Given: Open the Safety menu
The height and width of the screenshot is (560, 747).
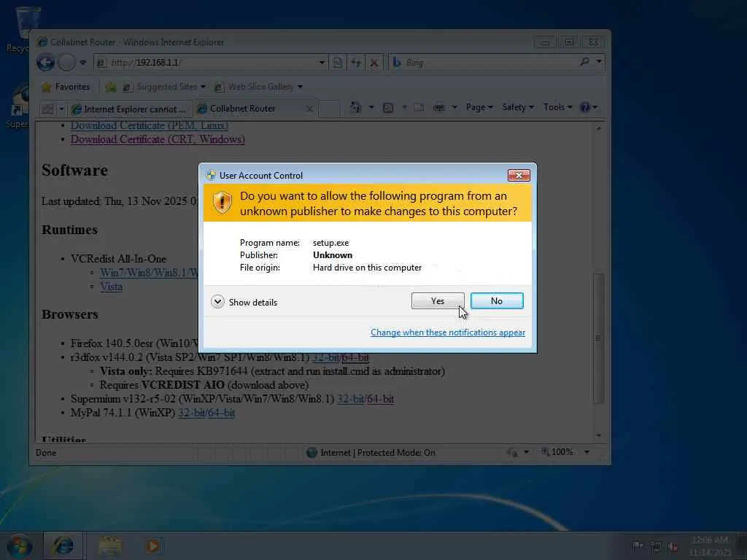Looking at the screenshot, I should point(517,107).
